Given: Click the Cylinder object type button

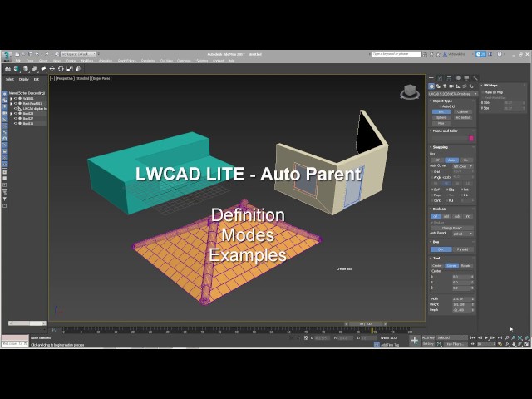Looking at the screenshot, I should (463, 111).
